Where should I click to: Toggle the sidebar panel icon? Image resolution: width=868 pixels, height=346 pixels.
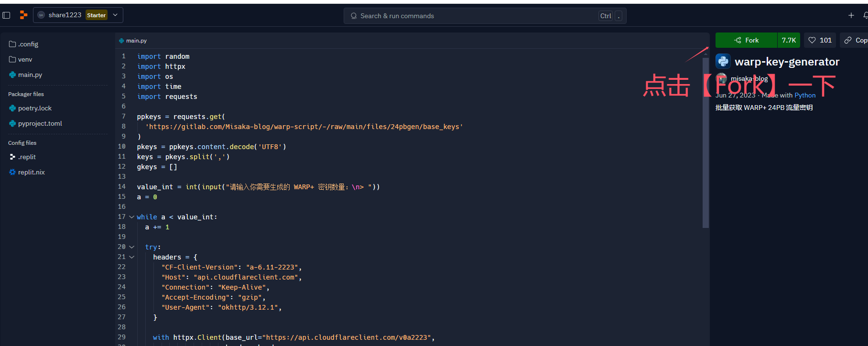click(x=6, y=15)
